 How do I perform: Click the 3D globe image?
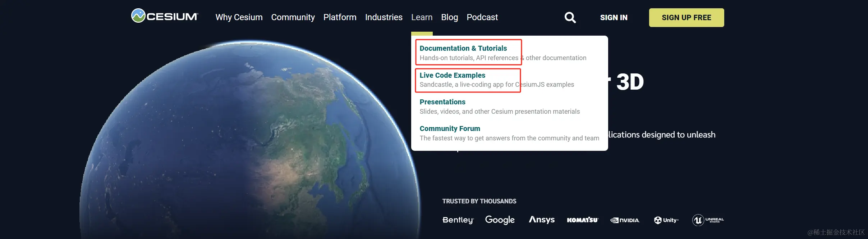pos(250,140)
